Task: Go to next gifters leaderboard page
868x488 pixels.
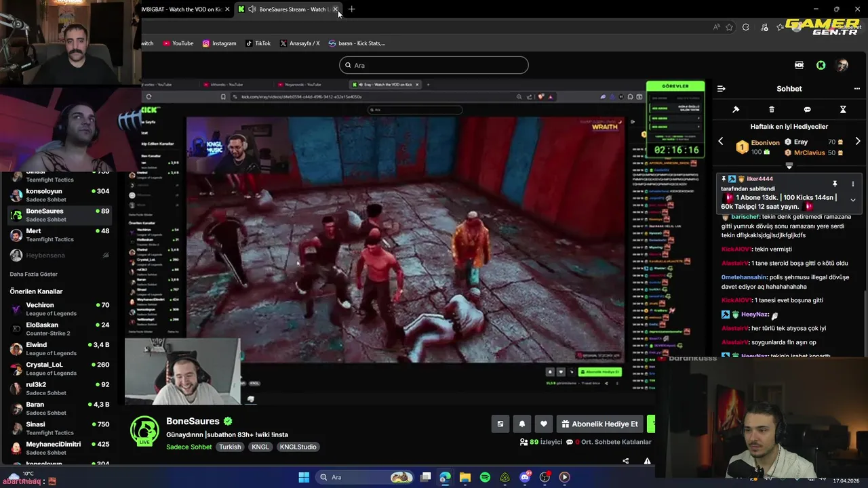Action: [858, 142]
